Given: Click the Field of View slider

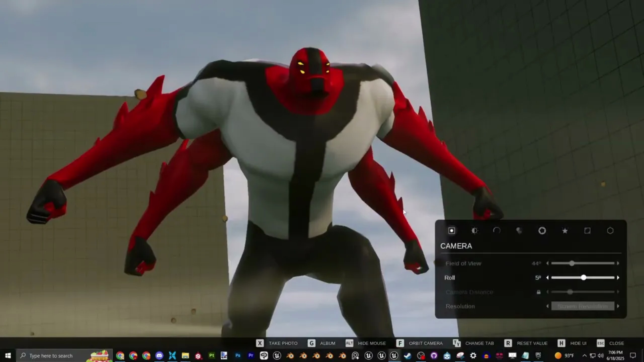Looking at the screenshot, I should tap(583, 263).
